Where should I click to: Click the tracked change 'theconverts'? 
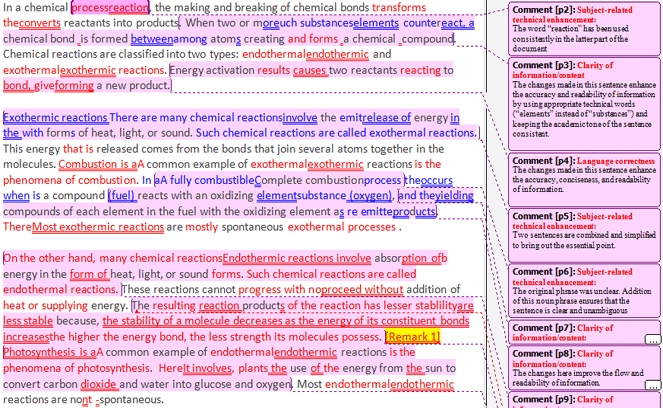32,23
